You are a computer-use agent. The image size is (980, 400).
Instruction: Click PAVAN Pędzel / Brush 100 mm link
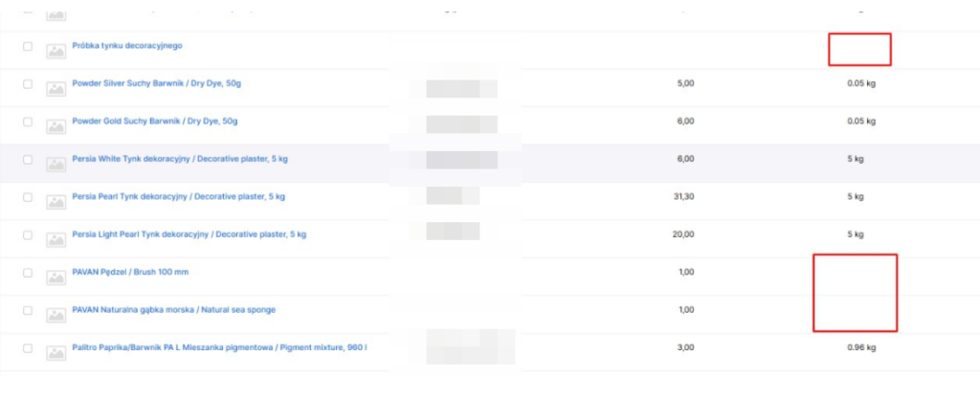click(x=130, y=272)
